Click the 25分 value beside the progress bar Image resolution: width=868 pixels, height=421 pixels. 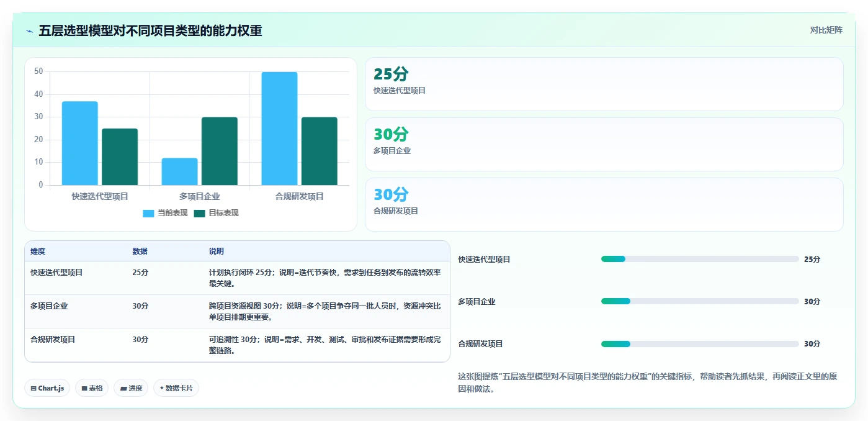(812, 260)
